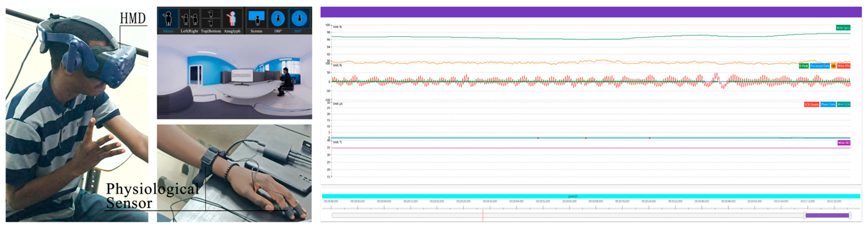Toggle the Wrist SKT temperature legend
This screenshot has height=229, width=868.
pos(844,143)
